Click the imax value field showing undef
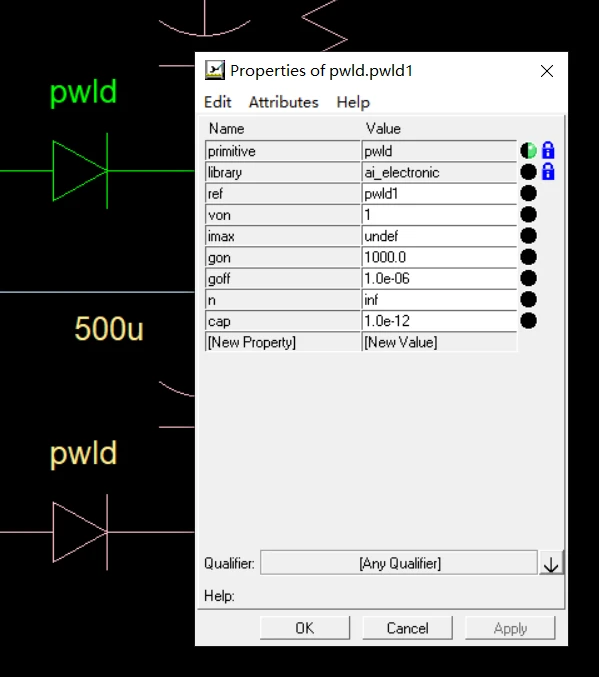This screenshot has height=677, width=599. 439,236
